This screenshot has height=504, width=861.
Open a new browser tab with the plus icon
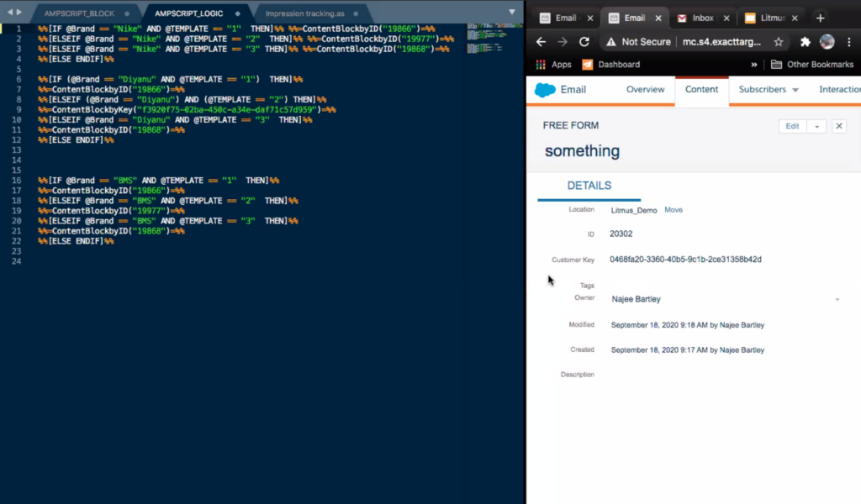pyautogui.click(x=820, y=18)
